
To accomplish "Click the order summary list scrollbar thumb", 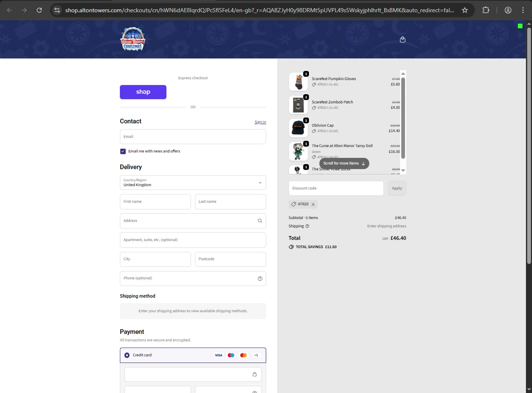I will point(403,118).
